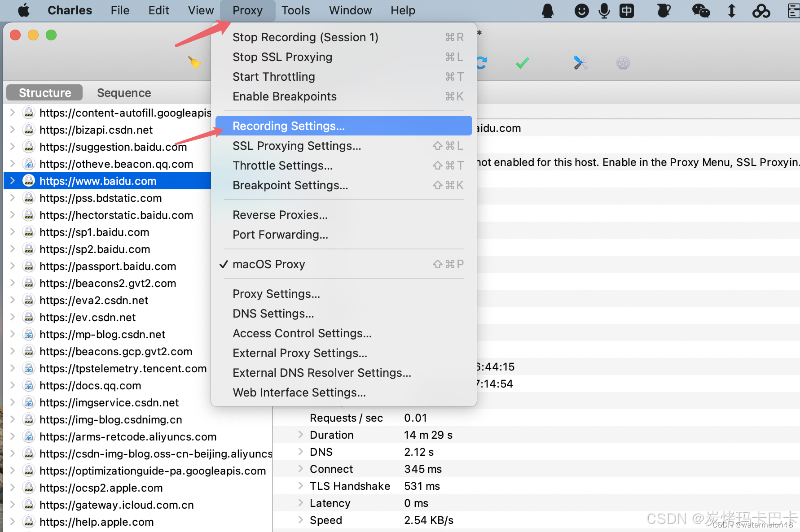
Task: Select https://tpstelemetry.tencent.com host row
Action: [x=107, y=368]
